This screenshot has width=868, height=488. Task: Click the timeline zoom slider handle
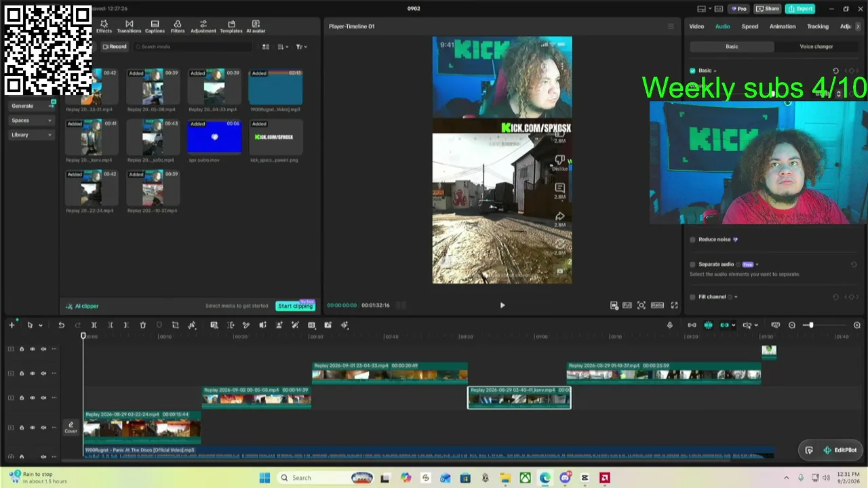tap(810, 325)
